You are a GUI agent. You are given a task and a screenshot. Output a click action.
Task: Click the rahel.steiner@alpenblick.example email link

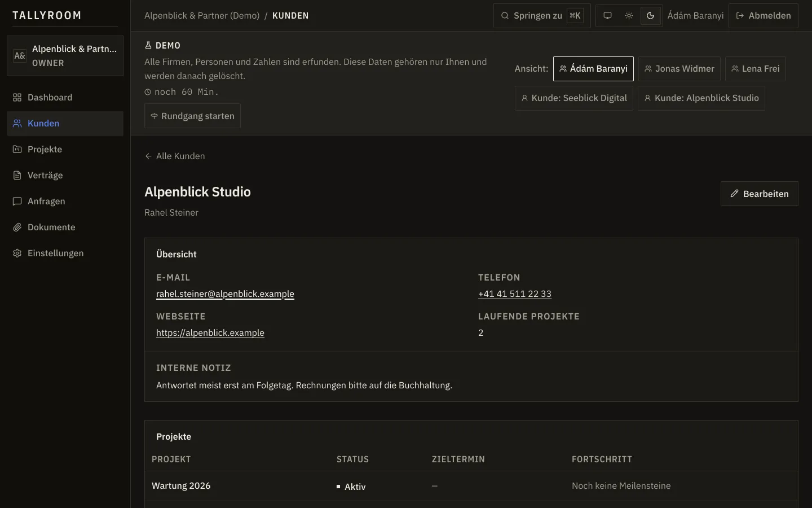[225, 294]
